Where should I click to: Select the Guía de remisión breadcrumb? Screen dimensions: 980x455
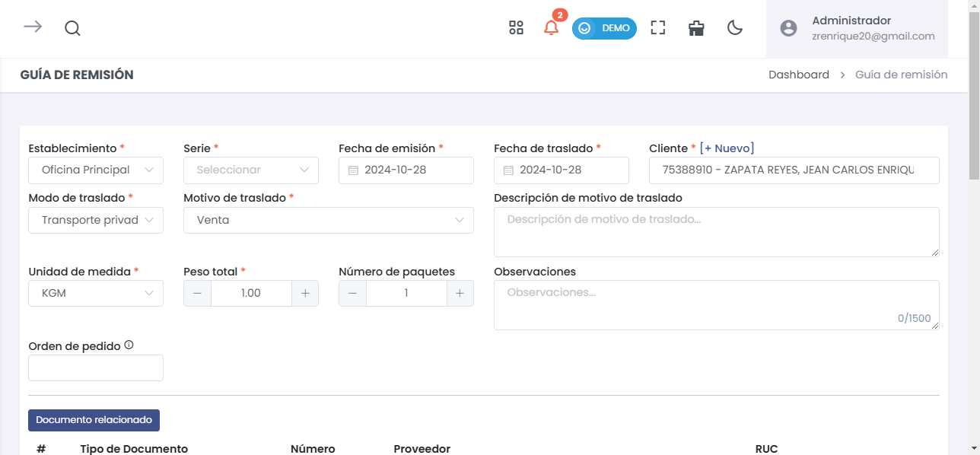pyautogui.click(x=901, y=75)
